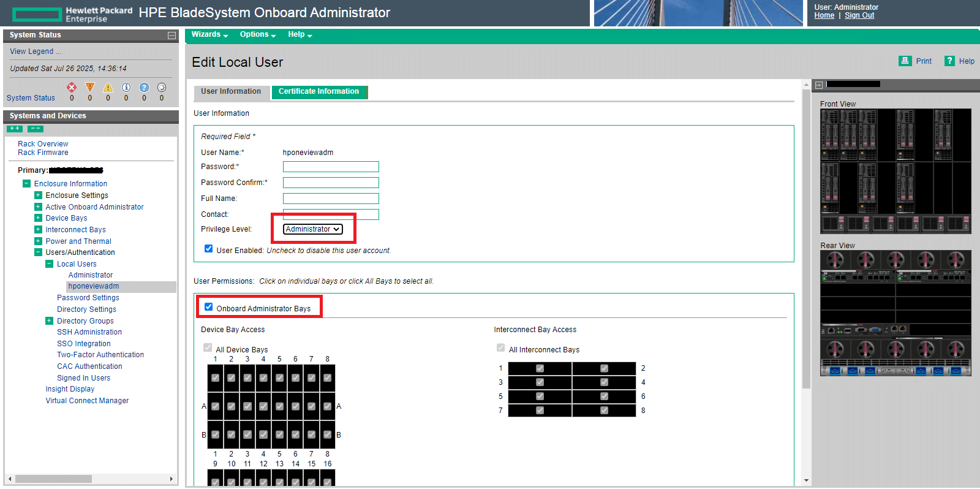980x489 pixels.
Task: Toggle the All Interconnect Bays checkbox
Action: coord(501,347)
